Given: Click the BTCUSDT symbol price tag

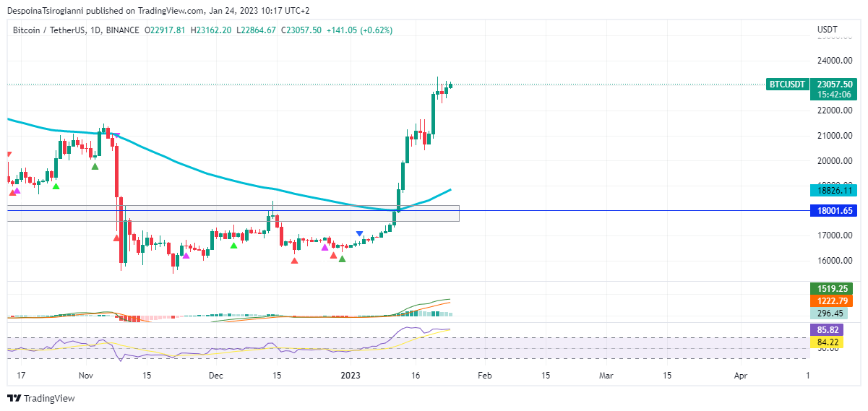Looking at the screenshot, I should (x=787, y=85).
